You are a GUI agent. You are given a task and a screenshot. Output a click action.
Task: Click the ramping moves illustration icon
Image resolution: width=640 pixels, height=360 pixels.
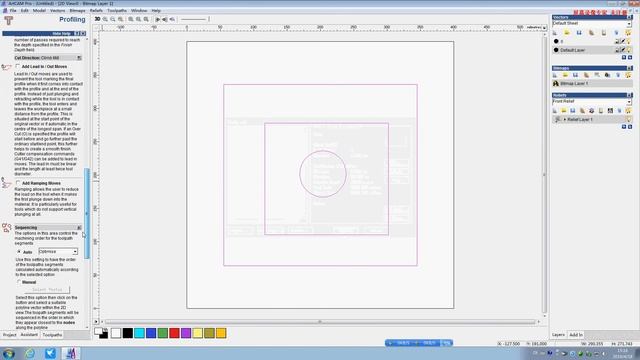coord(6,183)
